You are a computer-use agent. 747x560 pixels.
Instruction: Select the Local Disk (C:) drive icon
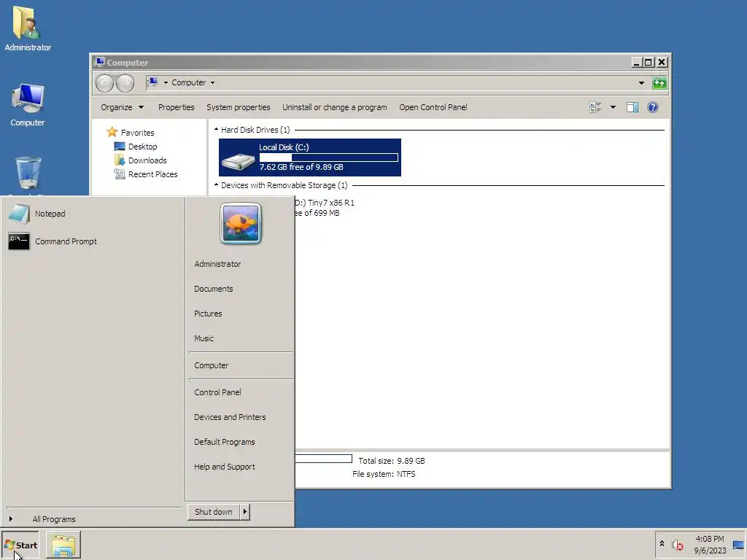tap(238, 161)
